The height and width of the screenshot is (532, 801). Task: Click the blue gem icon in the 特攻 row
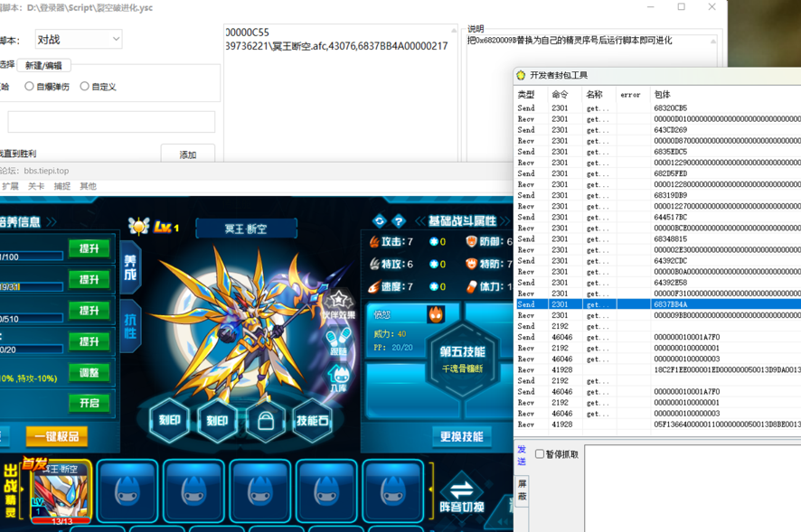[x=434, y=264]
